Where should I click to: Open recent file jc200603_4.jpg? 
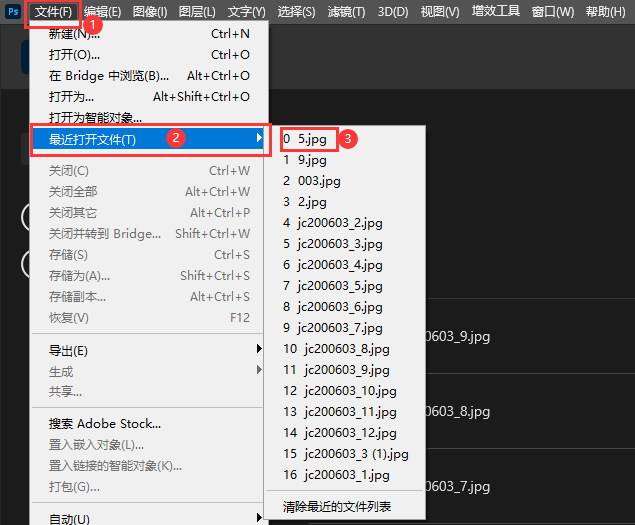point(345,265)
